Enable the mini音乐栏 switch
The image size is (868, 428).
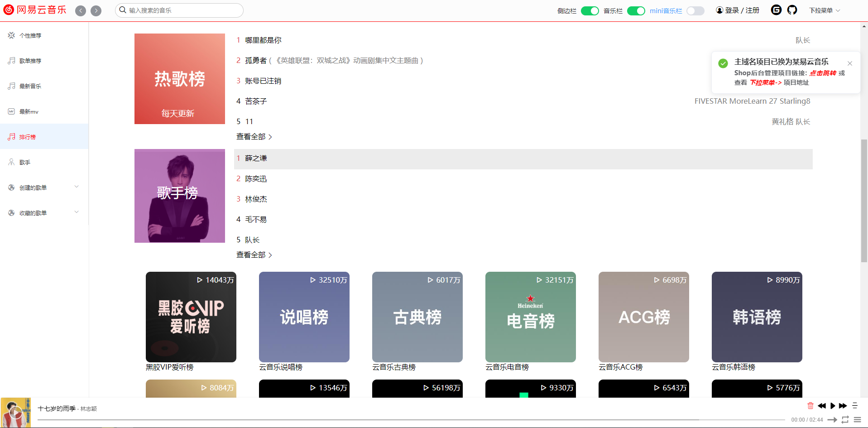(695, 11)
